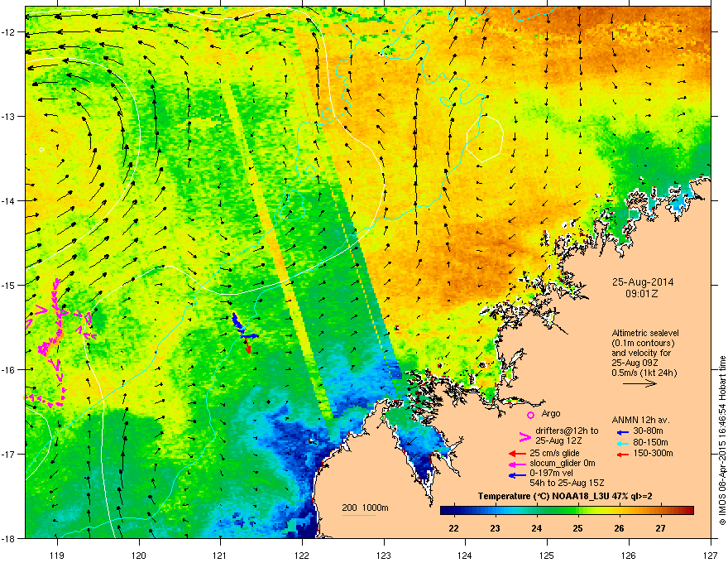Image resolution: width=728 pixels, height=563 pixels.
Task: Click the date text 25-Aug-2014
Action: (643, 282)
